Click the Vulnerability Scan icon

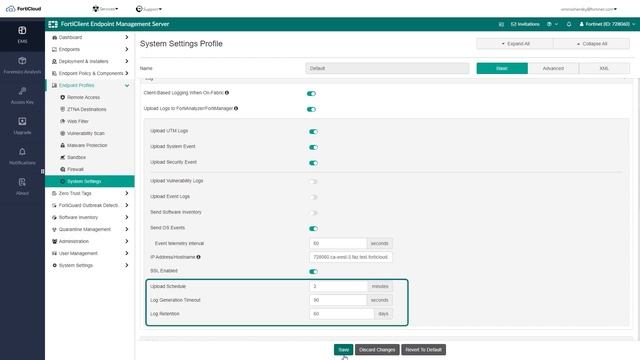[62, 133]
